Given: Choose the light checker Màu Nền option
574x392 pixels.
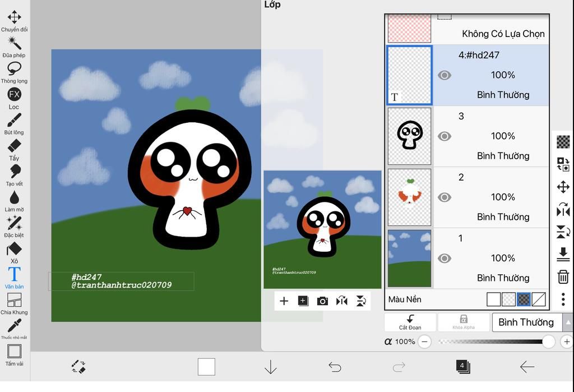Looking at the screenshot, I should (508, 299).
